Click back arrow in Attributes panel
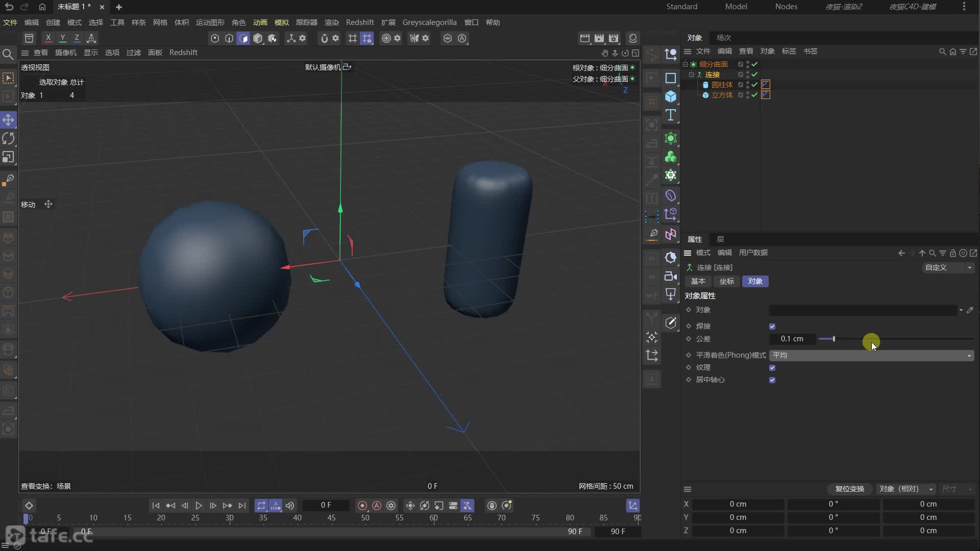 (901, 253)
